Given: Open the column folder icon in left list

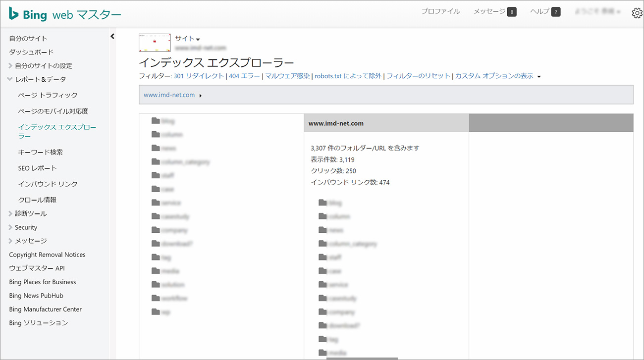Looking at the screenshot, I should point(156,134).
